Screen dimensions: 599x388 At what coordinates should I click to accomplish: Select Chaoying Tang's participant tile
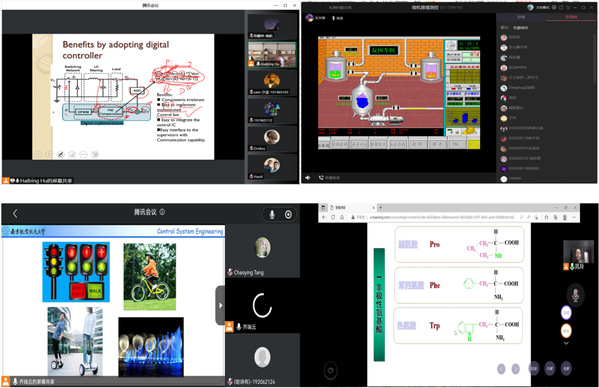(x=262, y=251)
